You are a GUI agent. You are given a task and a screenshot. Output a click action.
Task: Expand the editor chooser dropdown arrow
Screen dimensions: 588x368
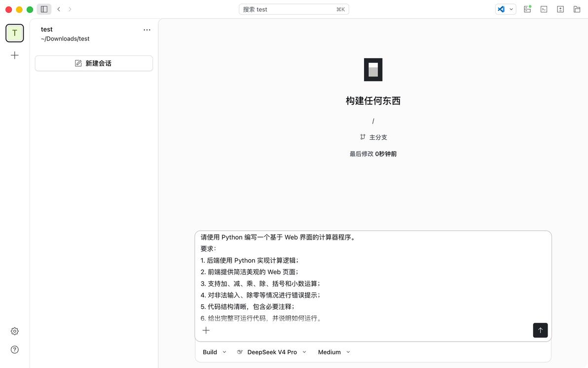[511, 9]
